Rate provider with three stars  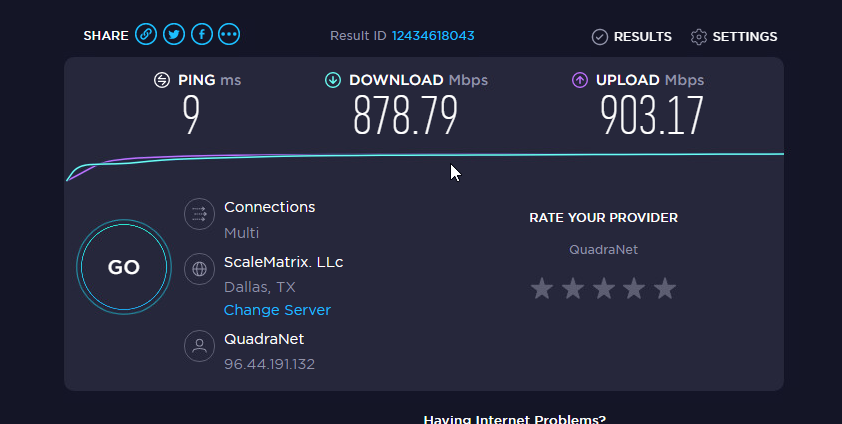coord(604,288)
